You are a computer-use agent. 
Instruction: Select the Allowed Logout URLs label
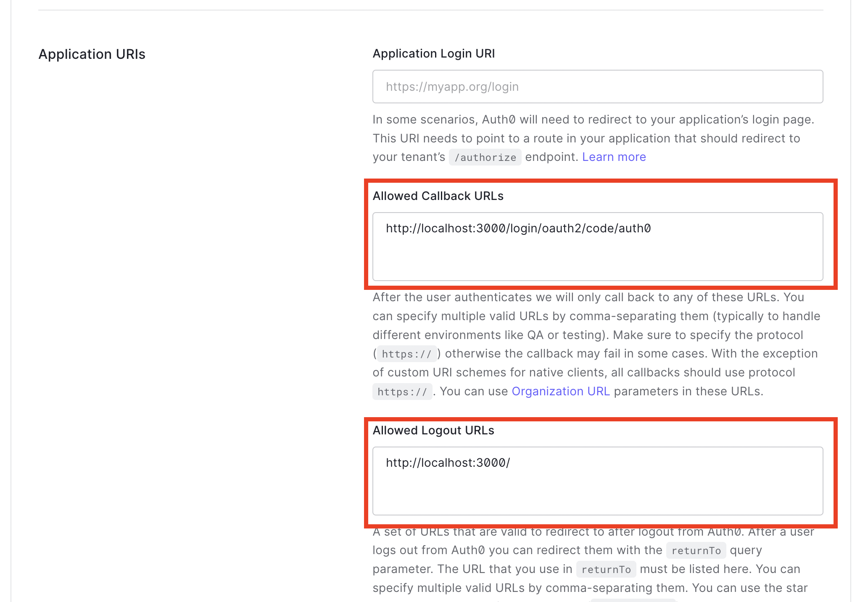[433, 430]
